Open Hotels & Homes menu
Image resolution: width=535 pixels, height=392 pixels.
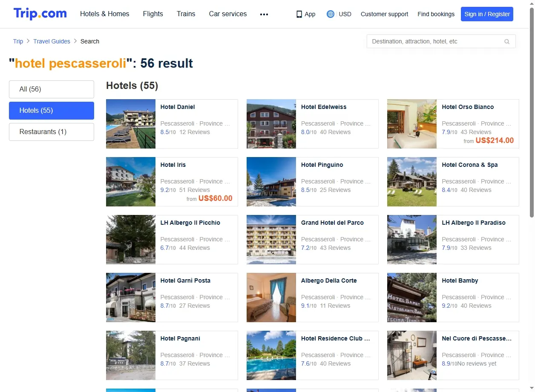pyautogui.click(x=105, y=14)
